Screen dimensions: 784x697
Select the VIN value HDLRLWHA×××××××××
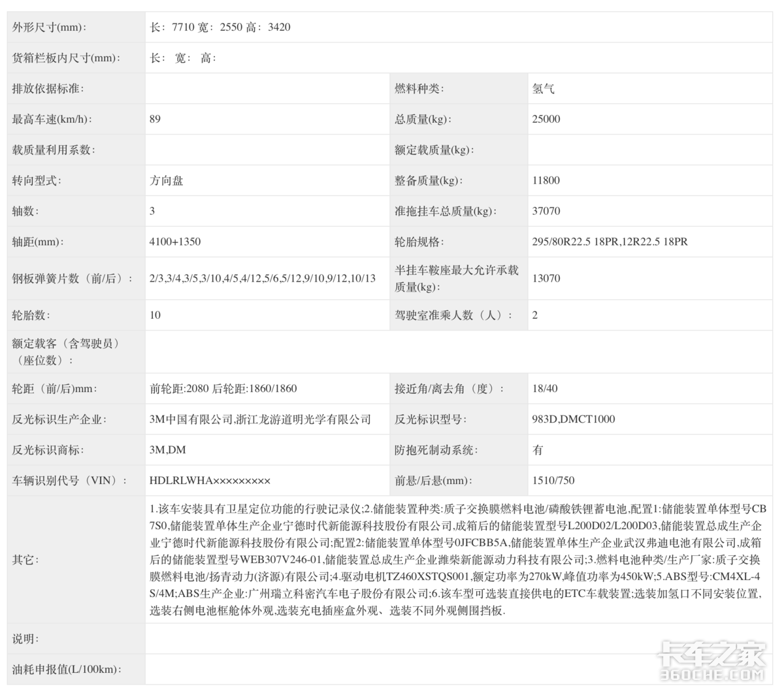pyautogui.click(x=210, y=481)
